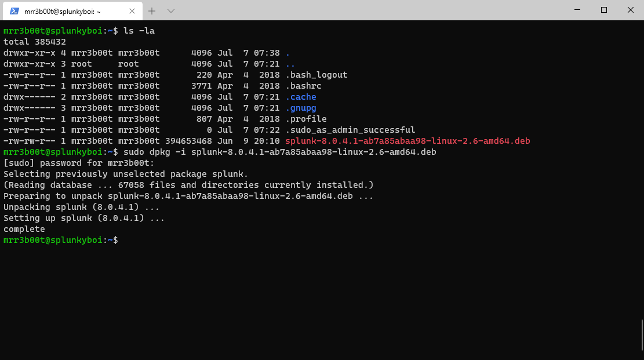Click the '.bashrc' file name

[303, 86]
